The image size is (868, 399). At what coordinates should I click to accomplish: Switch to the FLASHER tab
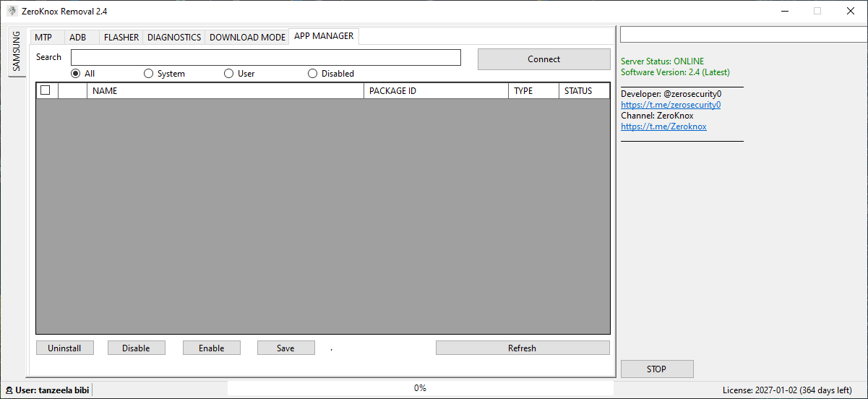121,37
